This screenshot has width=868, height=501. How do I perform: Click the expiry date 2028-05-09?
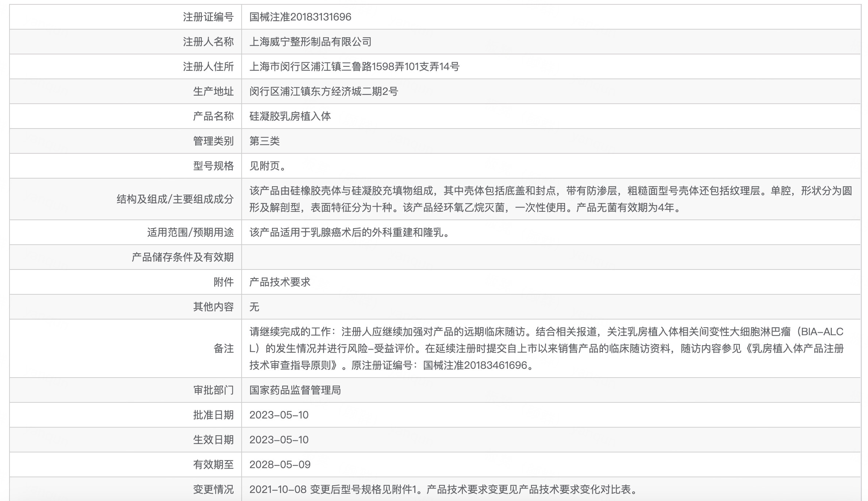pos(280,465)
